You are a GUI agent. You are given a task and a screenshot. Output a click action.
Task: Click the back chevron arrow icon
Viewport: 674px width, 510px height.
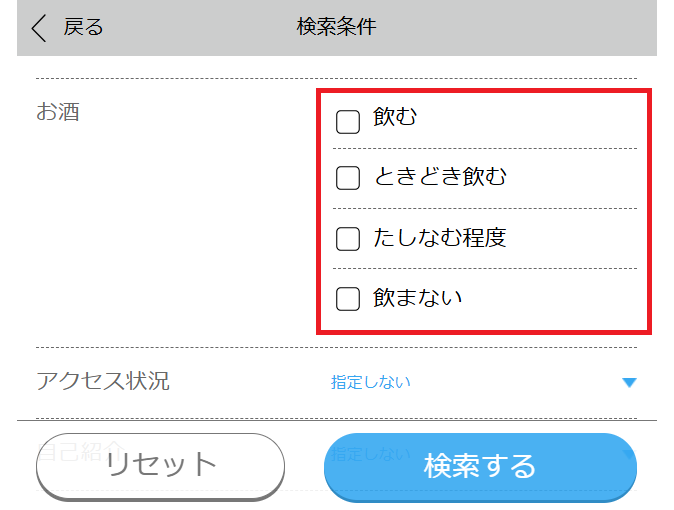39,27
